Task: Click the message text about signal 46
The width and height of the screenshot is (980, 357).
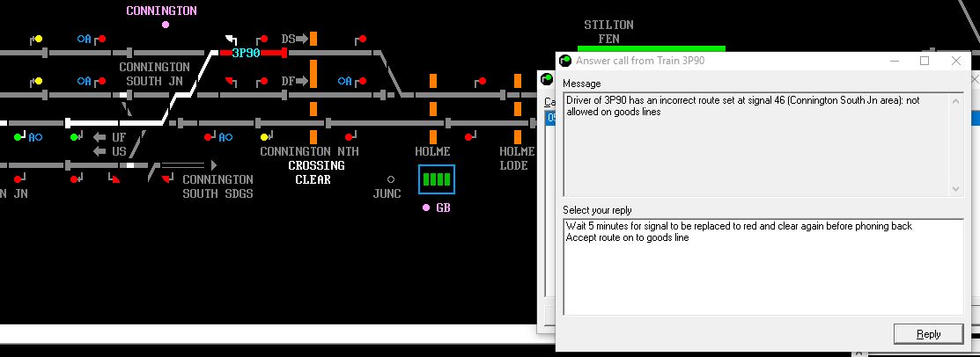Action: (x=742, y=106)
